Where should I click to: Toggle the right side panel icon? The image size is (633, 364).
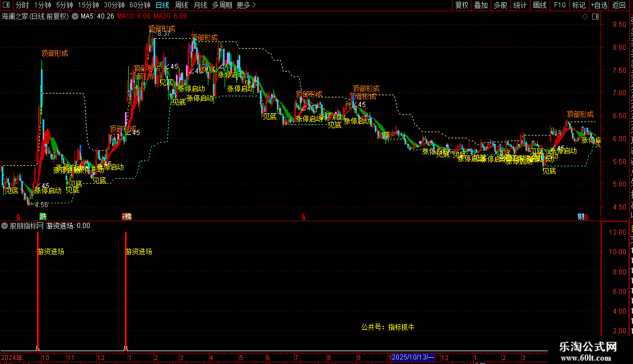595,16
